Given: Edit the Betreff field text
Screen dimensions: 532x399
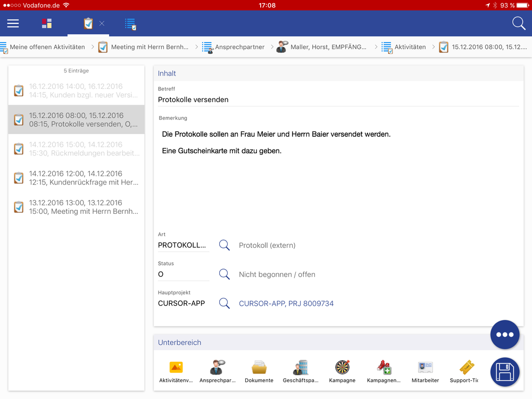Looking at the screenshot, I should 338,99.
